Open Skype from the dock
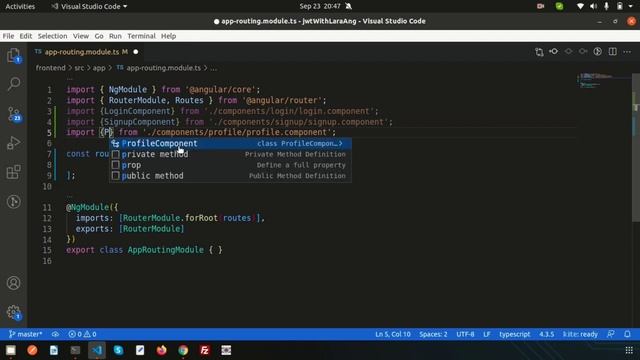Image resolution: width=640 pixels, height=360 pixels. click(118, 350)
